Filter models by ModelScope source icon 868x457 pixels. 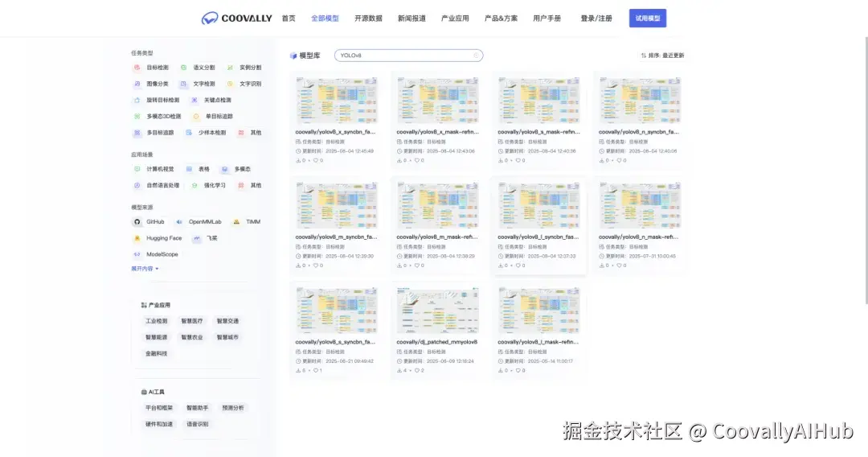(x=137, y=254)
